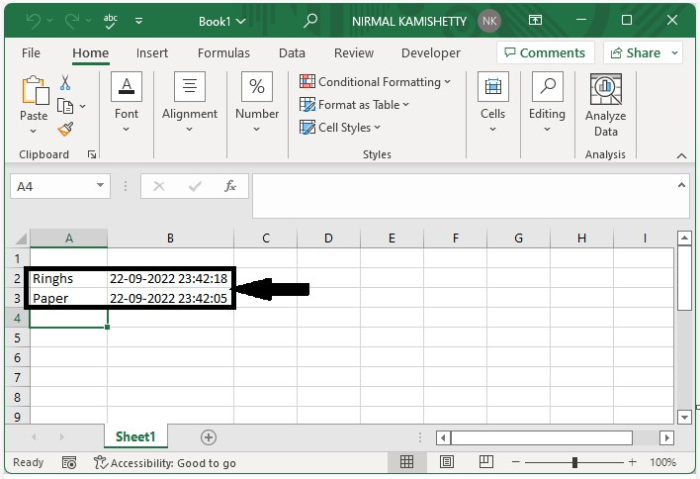Open Cell Styles menu
Viewport: 700px width, 479px height.
click(340, 128)
